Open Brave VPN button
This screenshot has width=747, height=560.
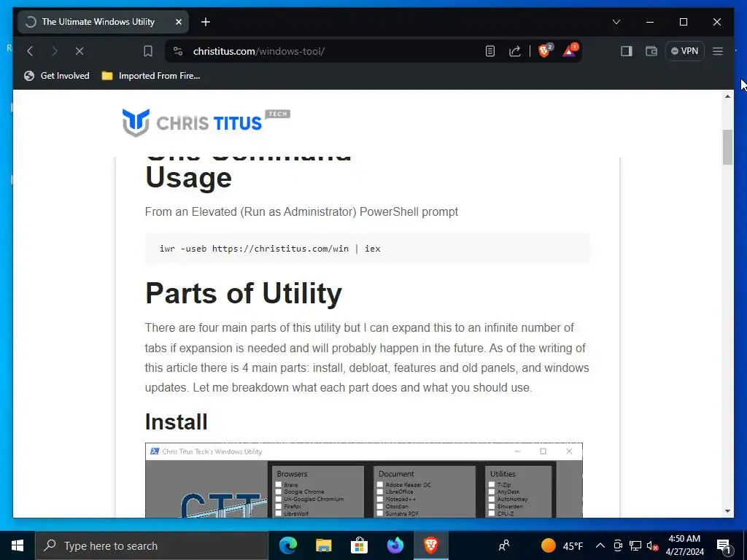point(684,51)
